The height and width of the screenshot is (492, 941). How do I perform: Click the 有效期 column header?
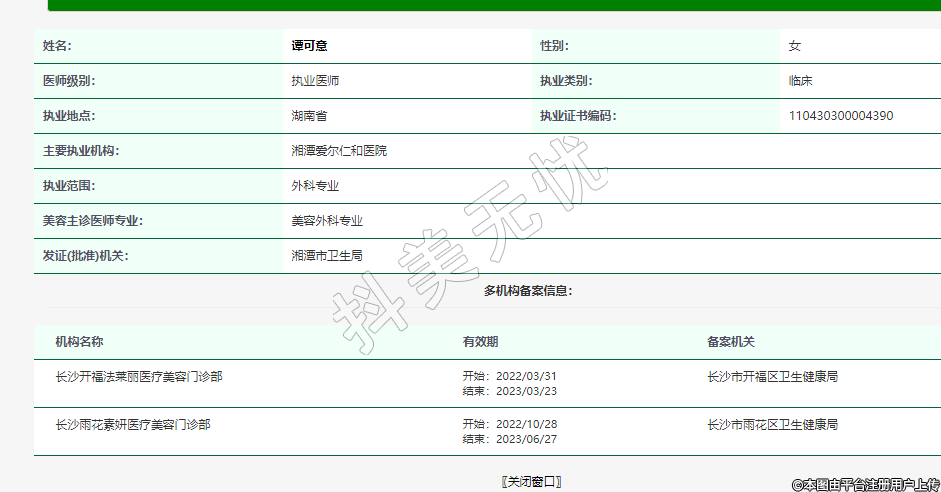click(x=480, y=342)
